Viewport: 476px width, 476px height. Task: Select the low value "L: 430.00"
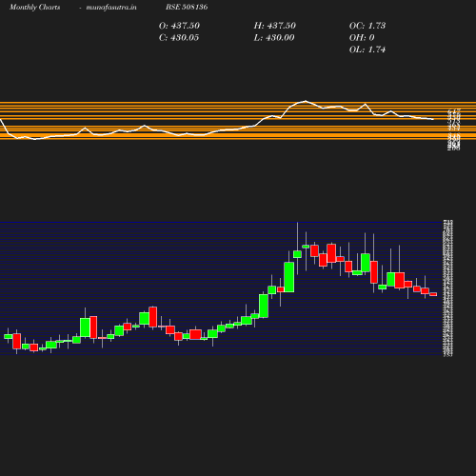274,38
